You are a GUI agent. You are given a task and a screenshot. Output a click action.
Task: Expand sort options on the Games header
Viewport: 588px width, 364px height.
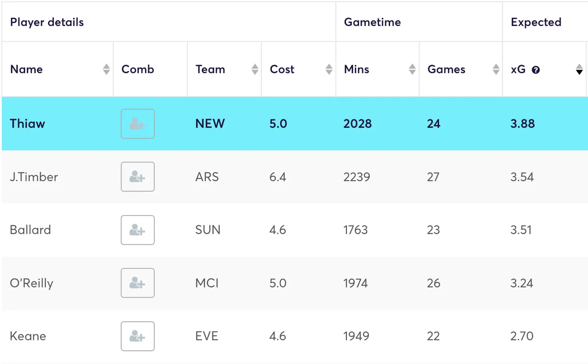click(x=495, y=69)
